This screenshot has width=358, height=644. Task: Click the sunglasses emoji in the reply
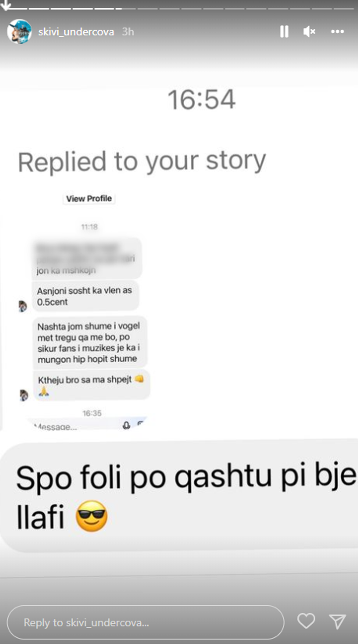click(91, 516)
